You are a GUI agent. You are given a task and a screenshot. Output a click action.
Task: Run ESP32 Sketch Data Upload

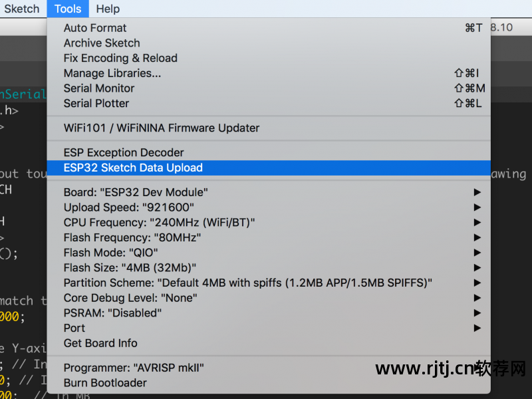click(269, 168)
